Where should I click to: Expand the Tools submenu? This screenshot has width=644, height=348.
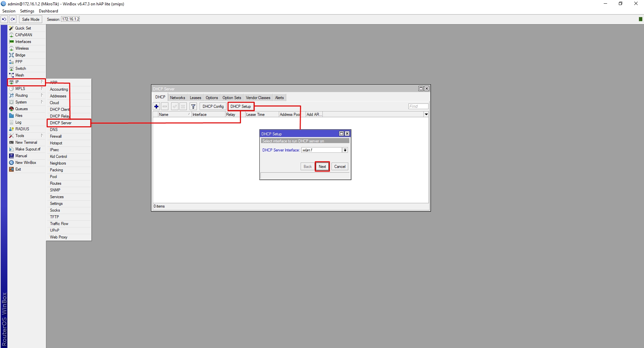point(27,136)
